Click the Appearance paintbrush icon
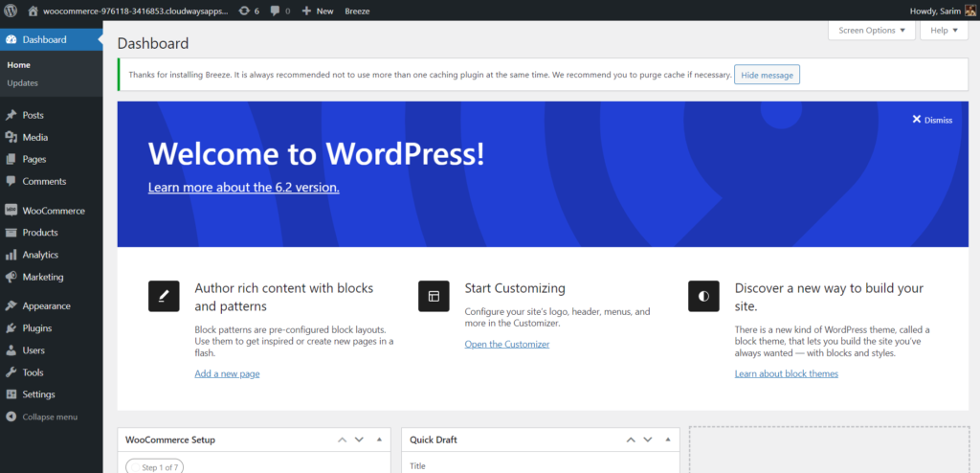980x473 pixels. pos(11,306)
